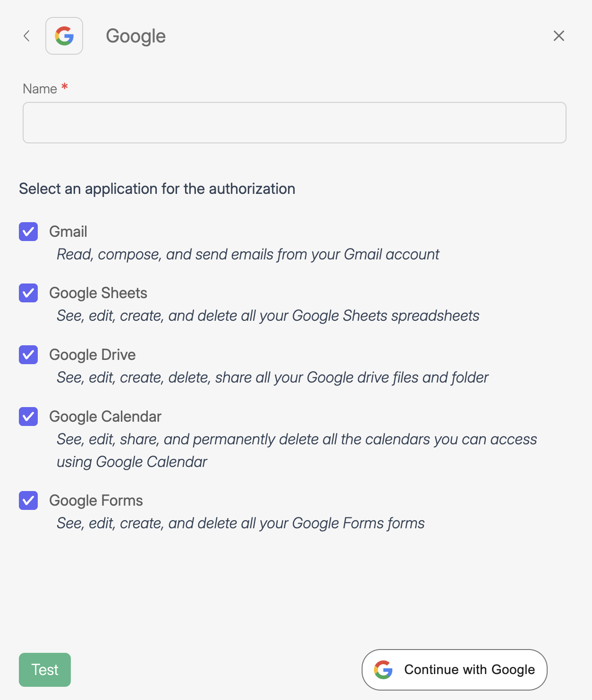
Task: Uncheck the Gmail checkbox
Action: 28,232
